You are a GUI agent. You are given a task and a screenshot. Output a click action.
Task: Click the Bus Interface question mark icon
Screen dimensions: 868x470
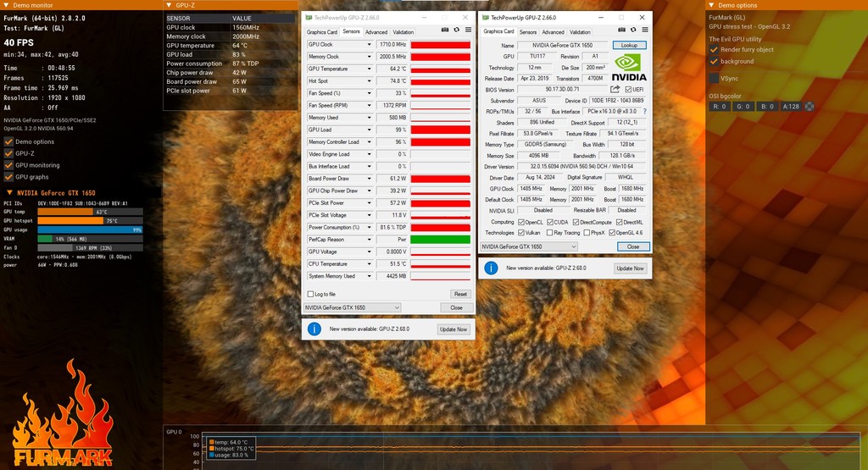644,111
